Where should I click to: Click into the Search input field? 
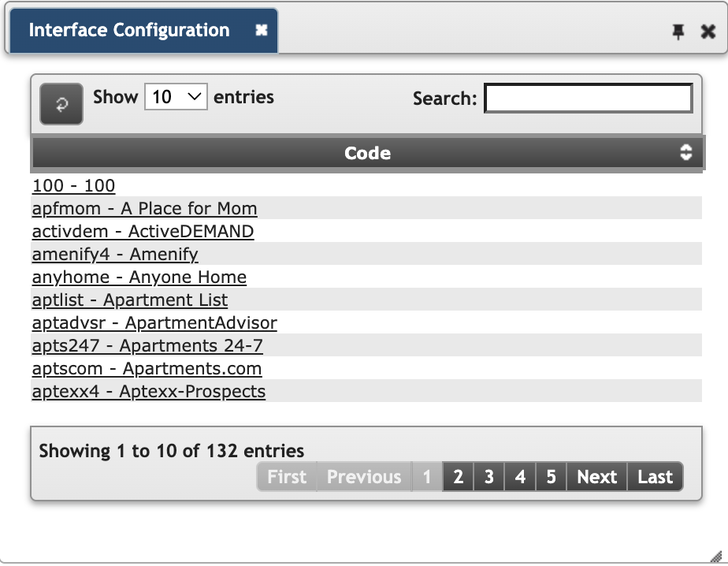click(589, 99)
